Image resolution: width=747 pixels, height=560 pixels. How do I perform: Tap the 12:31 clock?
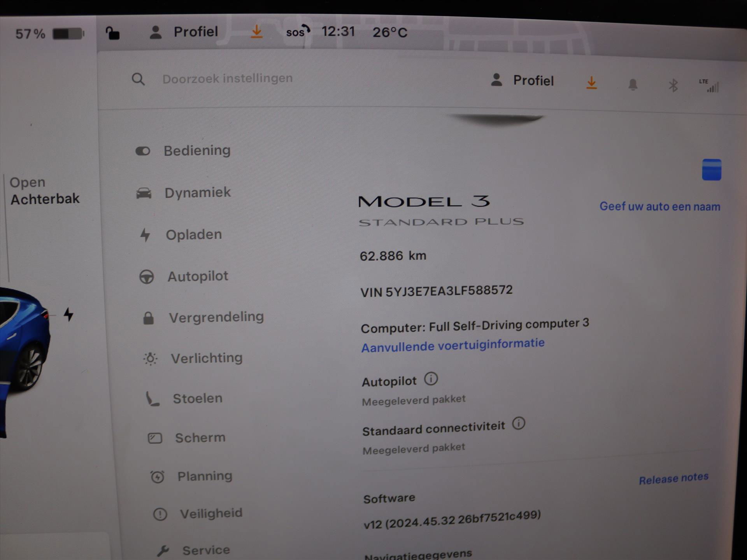[338, 31]
